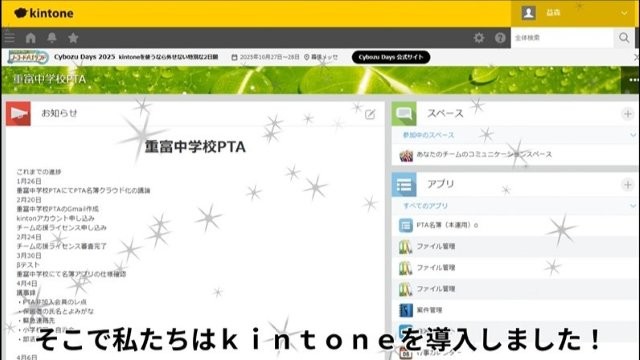
Task: Click the search magnifier button
Action: click(624, 38)
